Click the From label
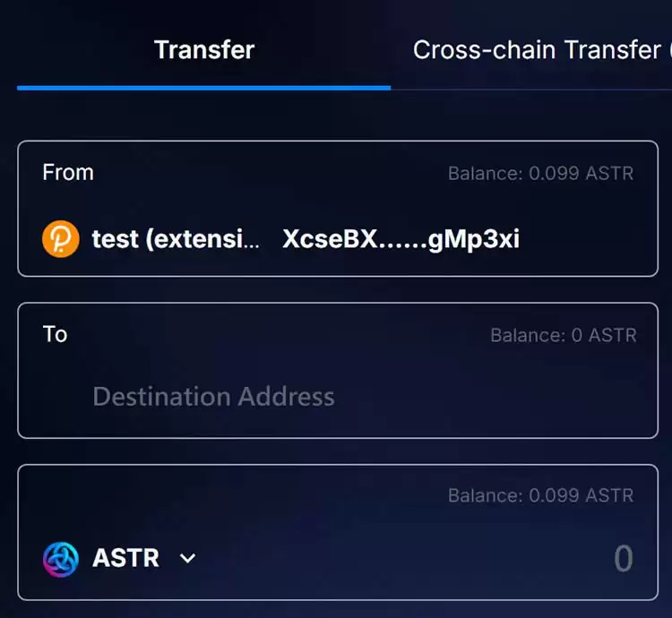The width and height of the screenshot is (672, 618). coord(68,173)
